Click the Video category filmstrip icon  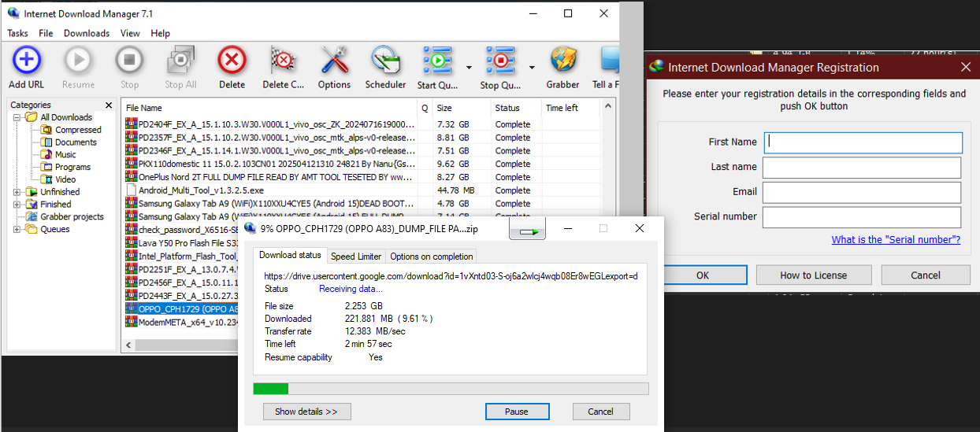point(47,179)
